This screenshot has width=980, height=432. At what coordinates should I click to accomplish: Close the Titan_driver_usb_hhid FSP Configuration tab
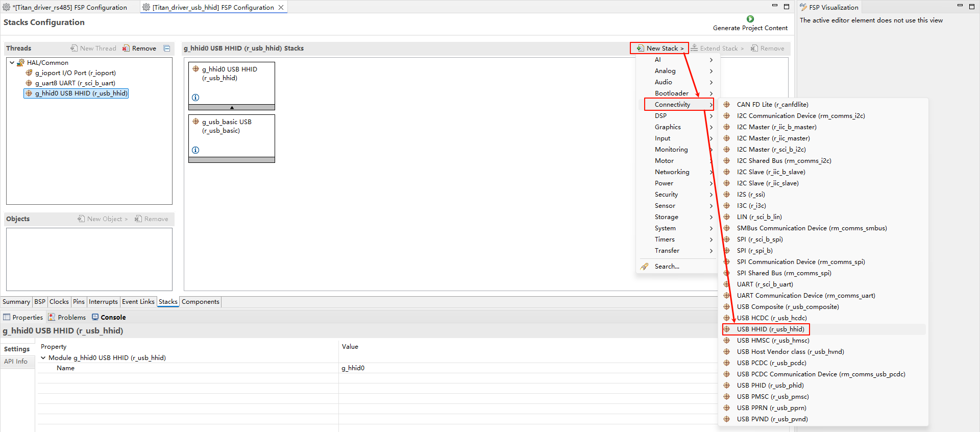(x=281, y=8)
